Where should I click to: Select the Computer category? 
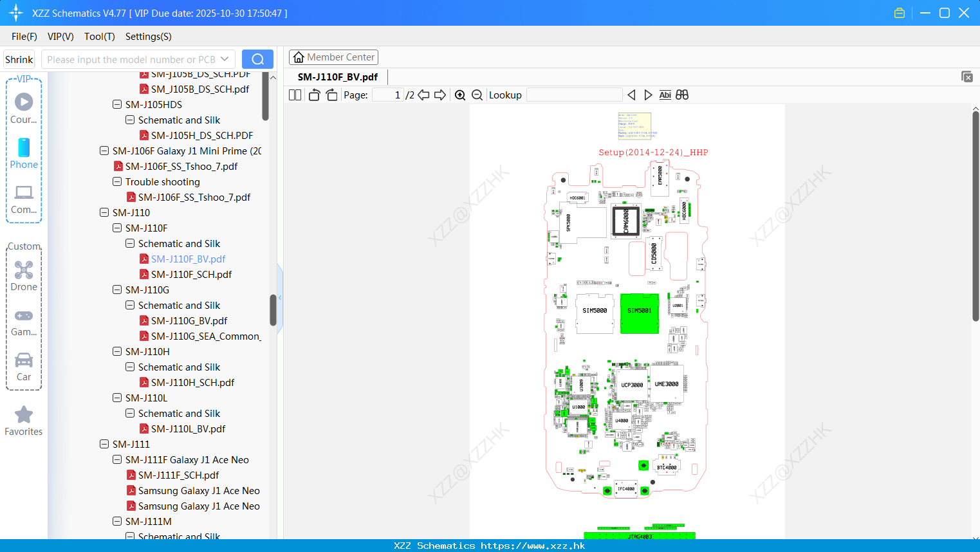point(24,199)
